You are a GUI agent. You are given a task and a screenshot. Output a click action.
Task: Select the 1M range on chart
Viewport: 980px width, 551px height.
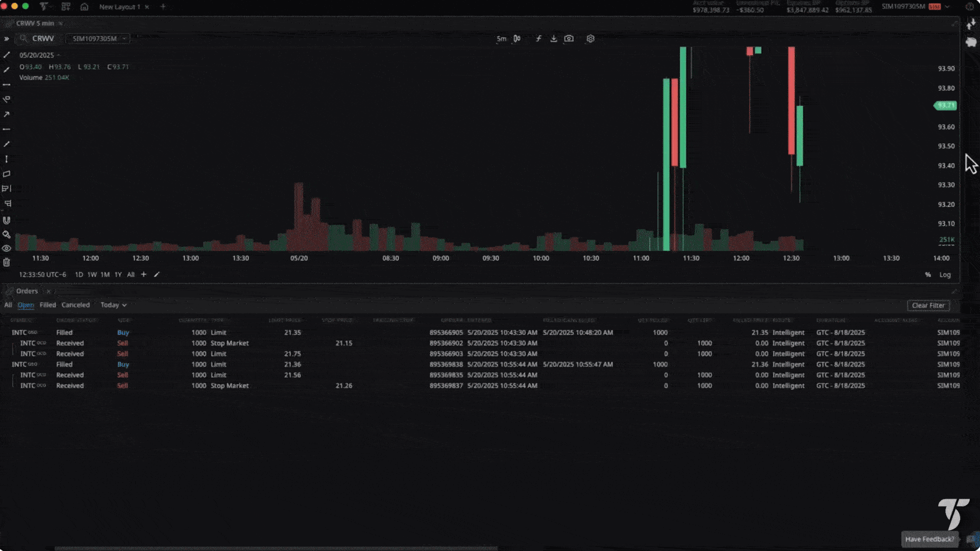click(105, 274)
